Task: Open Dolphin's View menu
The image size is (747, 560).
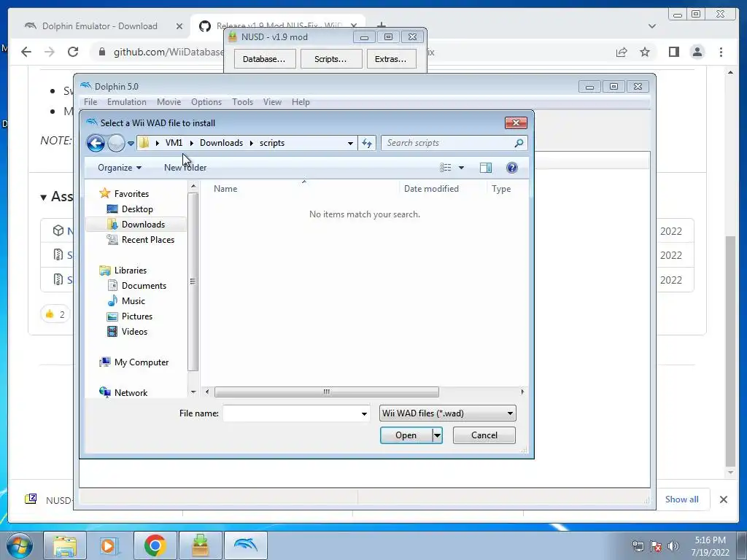Action: coord(273,102)
